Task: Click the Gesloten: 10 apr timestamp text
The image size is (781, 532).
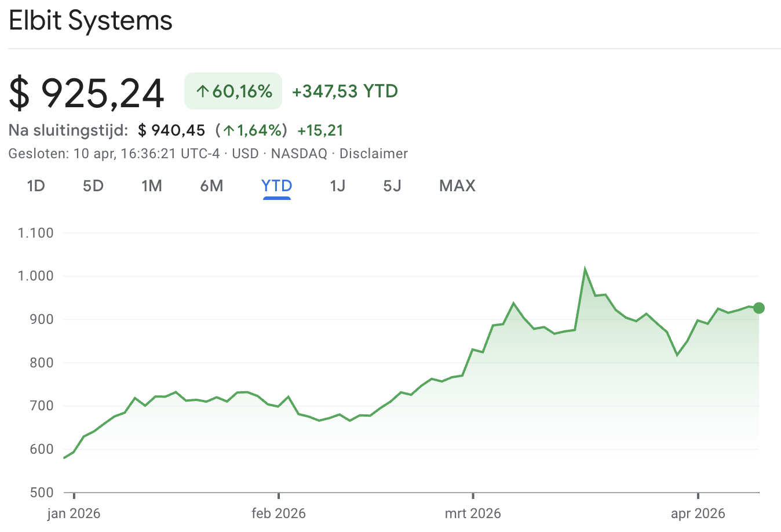Action: tap(114, 154)
